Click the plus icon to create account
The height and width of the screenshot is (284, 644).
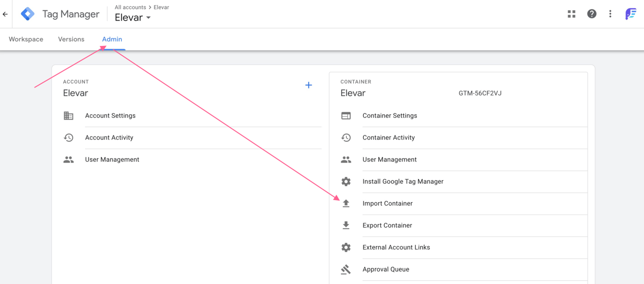[x=308, y=85]
